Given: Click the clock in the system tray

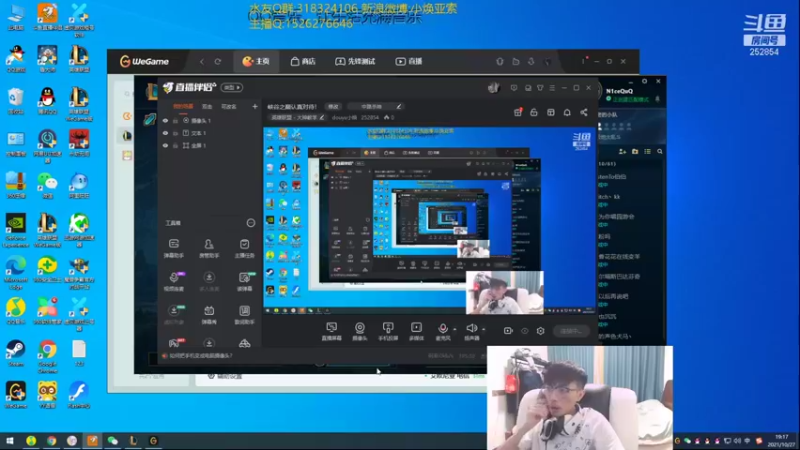Looking at the screenshot, I should click(x=781, y=441).
